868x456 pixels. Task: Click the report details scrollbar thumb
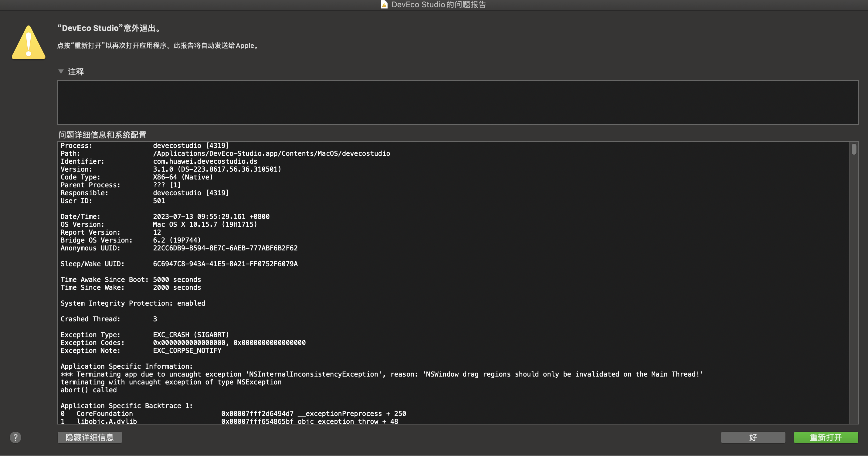tap(853, 149)
